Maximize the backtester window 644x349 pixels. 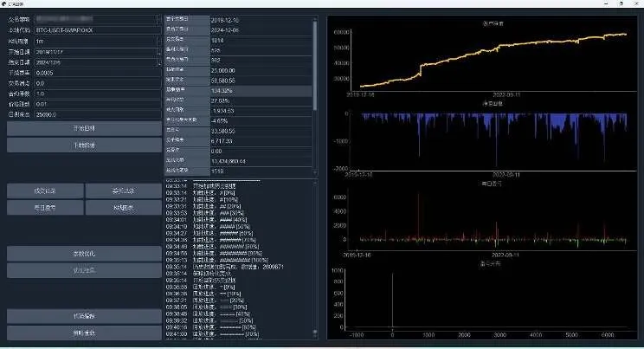pyautogui.click(x=621, y=3)
